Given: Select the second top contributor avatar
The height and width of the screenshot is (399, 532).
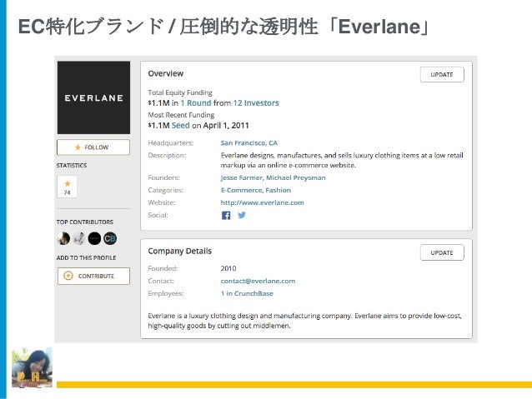Looking at the screenshot, I should coord(79,238).
